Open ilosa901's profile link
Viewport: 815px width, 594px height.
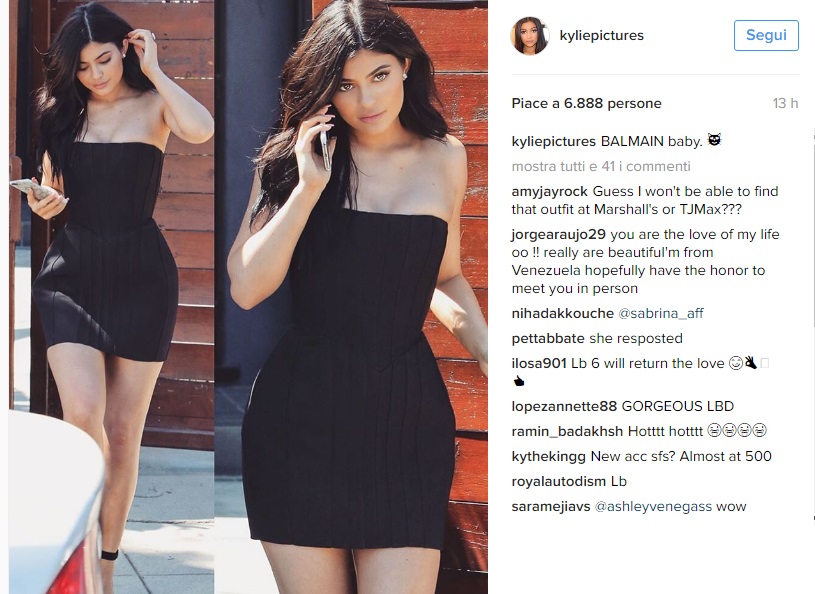pyautogui.click(x=538, y=363)
